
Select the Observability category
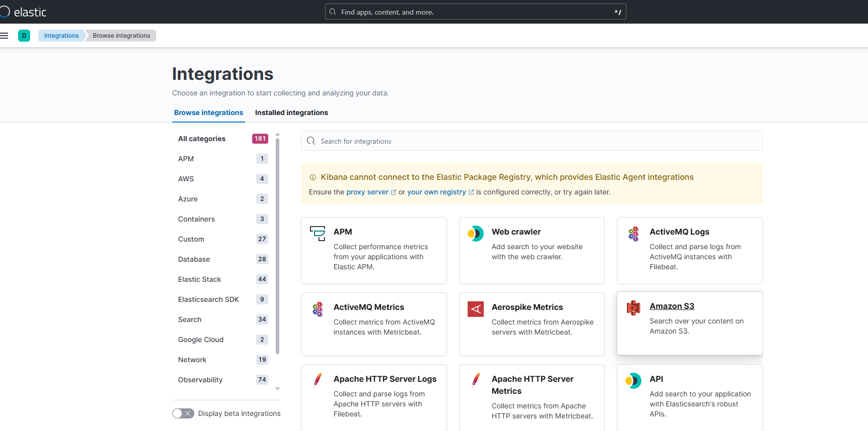point(223,380)
